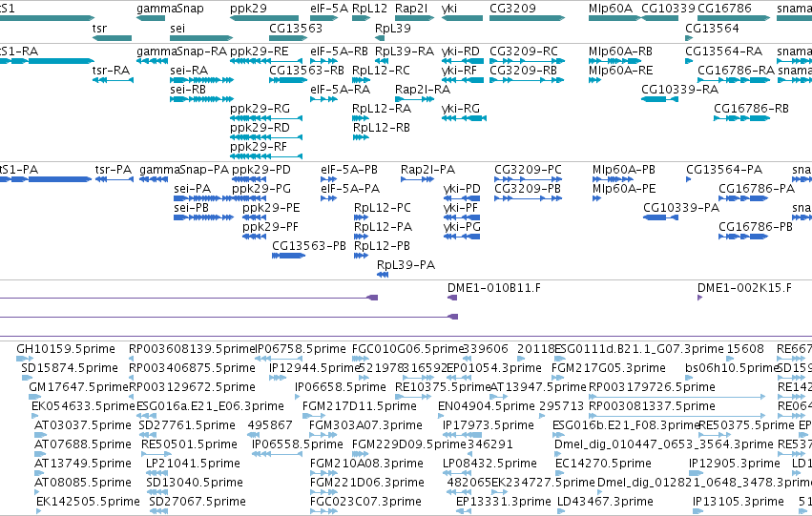Select EST label LP08432.5prime

point(489,464)
